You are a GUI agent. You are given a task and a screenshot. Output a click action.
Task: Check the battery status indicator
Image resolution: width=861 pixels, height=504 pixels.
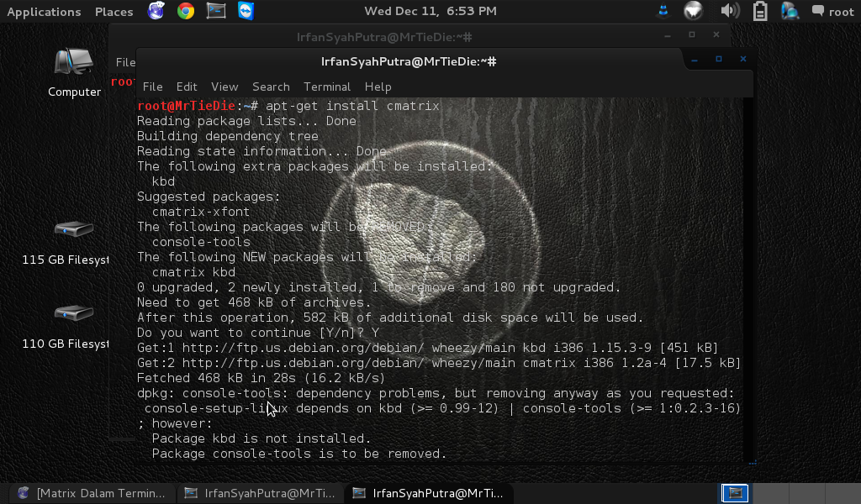click(x=759, y=12)
